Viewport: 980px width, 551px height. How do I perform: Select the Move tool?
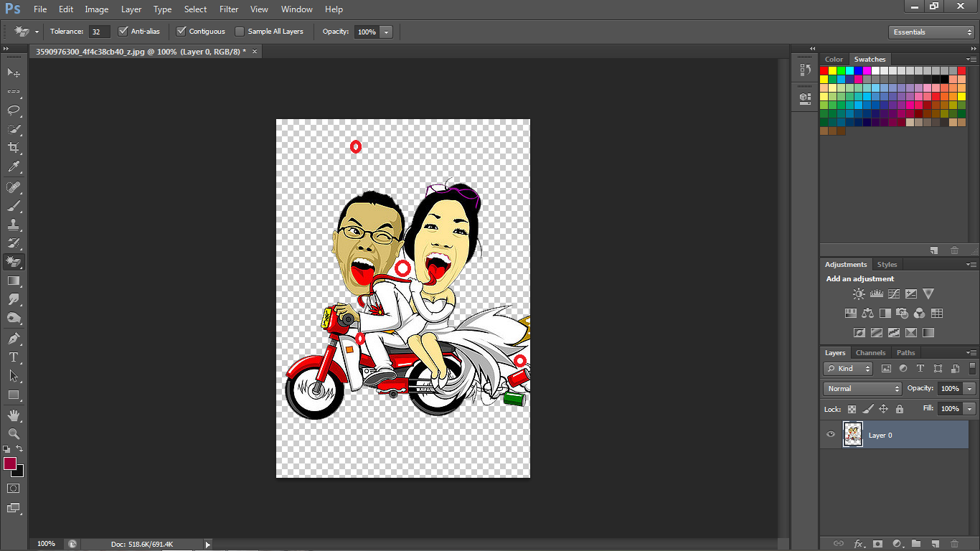[14, 73]
